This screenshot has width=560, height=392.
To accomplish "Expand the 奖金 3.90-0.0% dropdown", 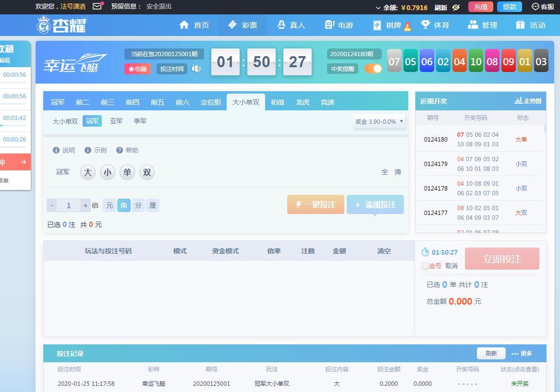I will (379, 121).
